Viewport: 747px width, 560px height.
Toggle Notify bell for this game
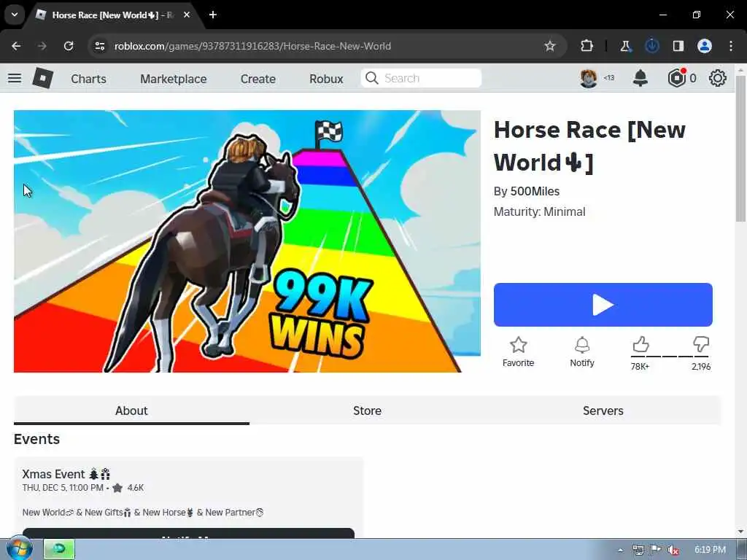[x=582, y=345]
